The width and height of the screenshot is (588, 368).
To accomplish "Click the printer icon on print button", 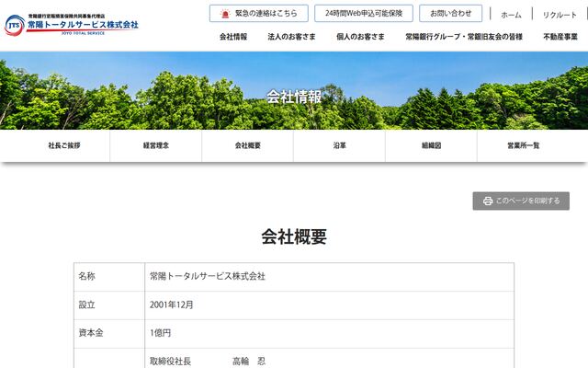I will pos(488,201).
